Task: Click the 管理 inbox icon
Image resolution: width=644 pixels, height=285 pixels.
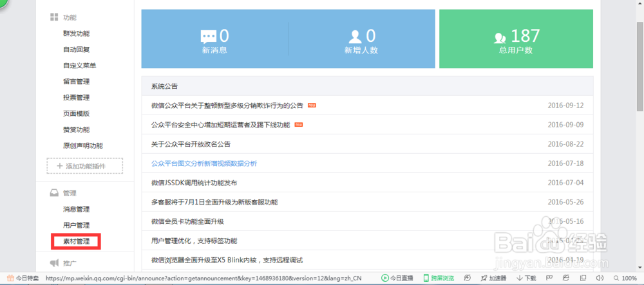Action: point(54,193)
